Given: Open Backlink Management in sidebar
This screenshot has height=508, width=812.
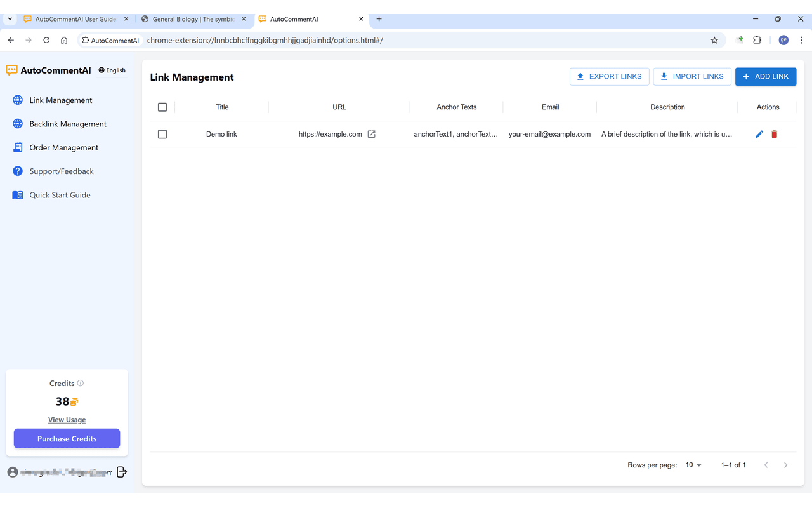Looking at the screenshot, I should [68, 124].
